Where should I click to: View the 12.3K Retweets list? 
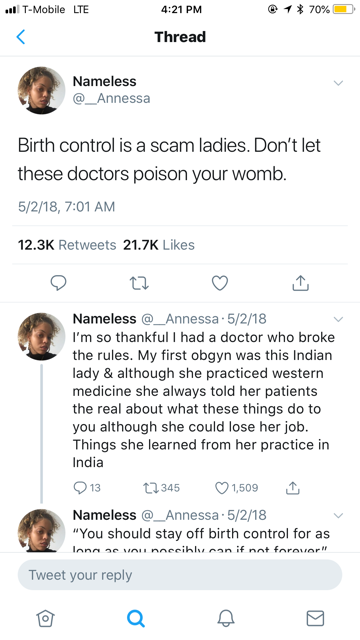click(x=67, y=245)
